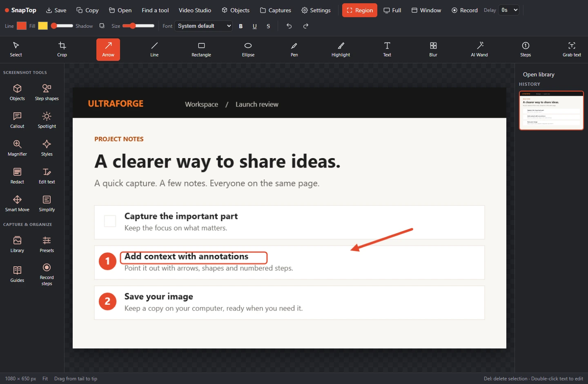Click the 'Launch review' breadcrumb text

[x=257, y=104]
